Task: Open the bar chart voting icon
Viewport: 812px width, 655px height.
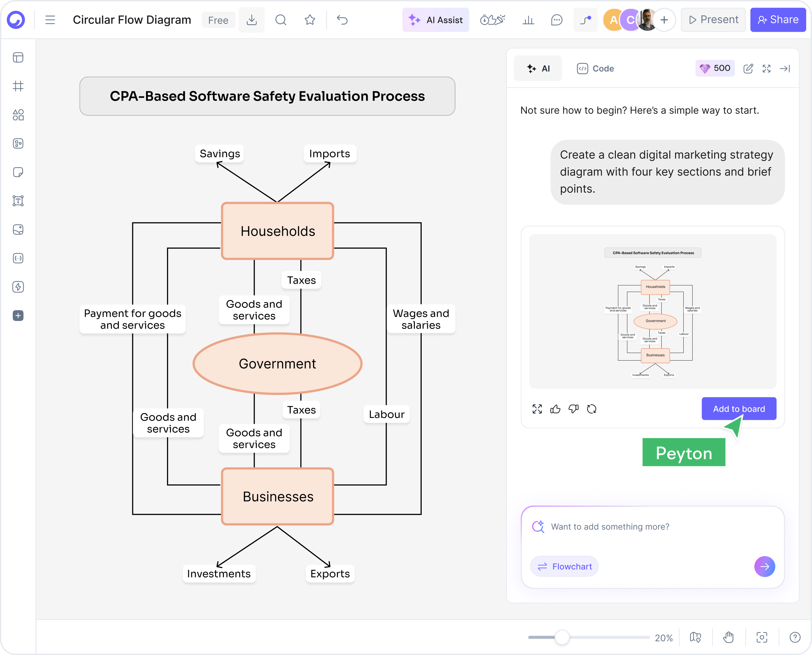Action: pos(528,20)
